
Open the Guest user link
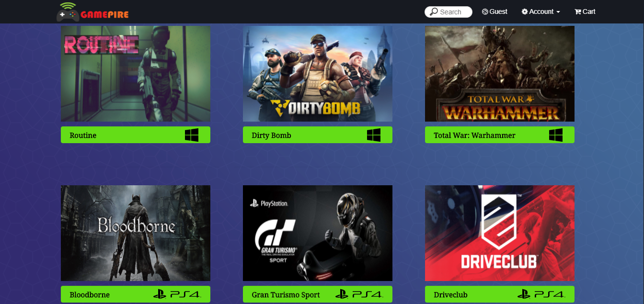(x=494, y=11)
